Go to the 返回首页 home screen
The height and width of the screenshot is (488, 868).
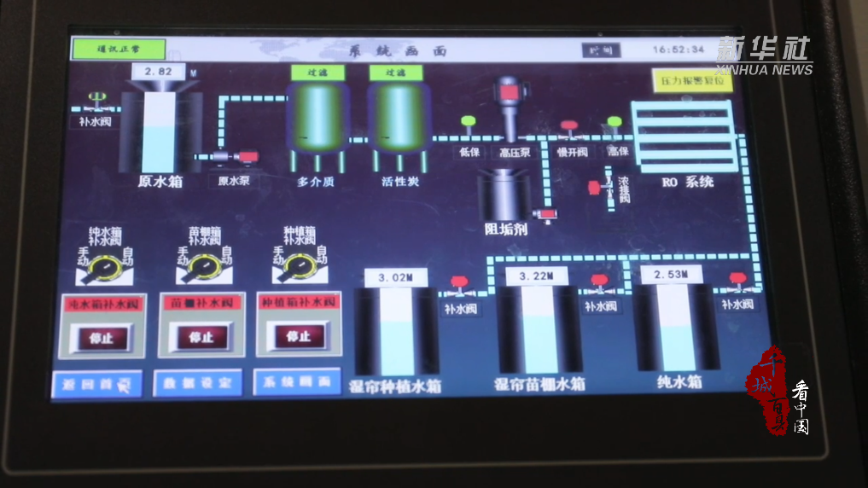pyautogui.click(x=96, y=384)
